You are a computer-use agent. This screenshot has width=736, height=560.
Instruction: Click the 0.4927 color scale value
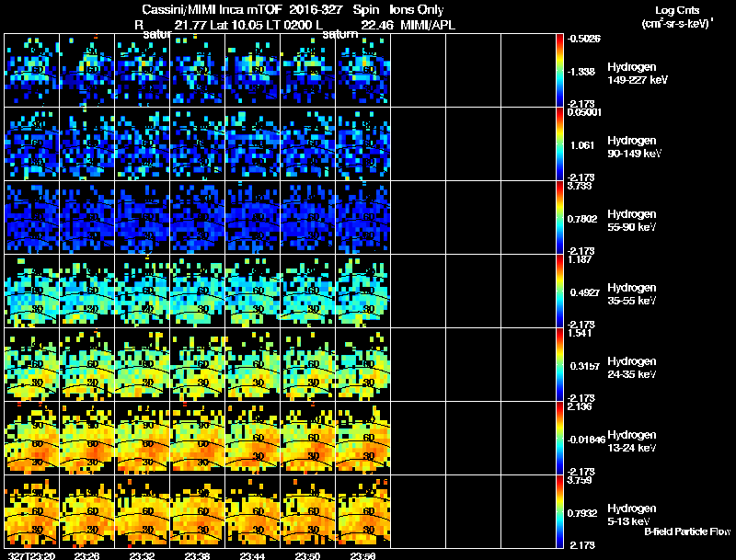tap(585, 292)
